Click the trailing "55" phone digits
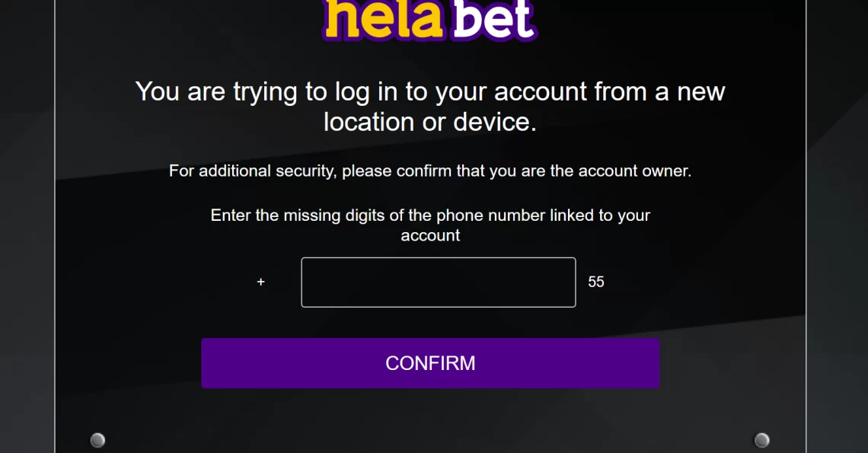Screen dimensions: 868x453 [x=596, y=282]
